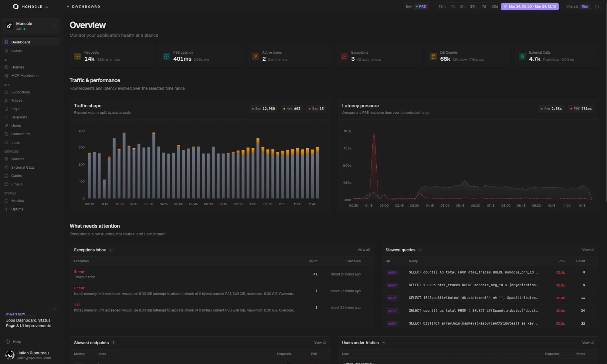Screen dimensions: 607x364
Task: Open the Mar 24 date range picker
Action: click(530, 6)
